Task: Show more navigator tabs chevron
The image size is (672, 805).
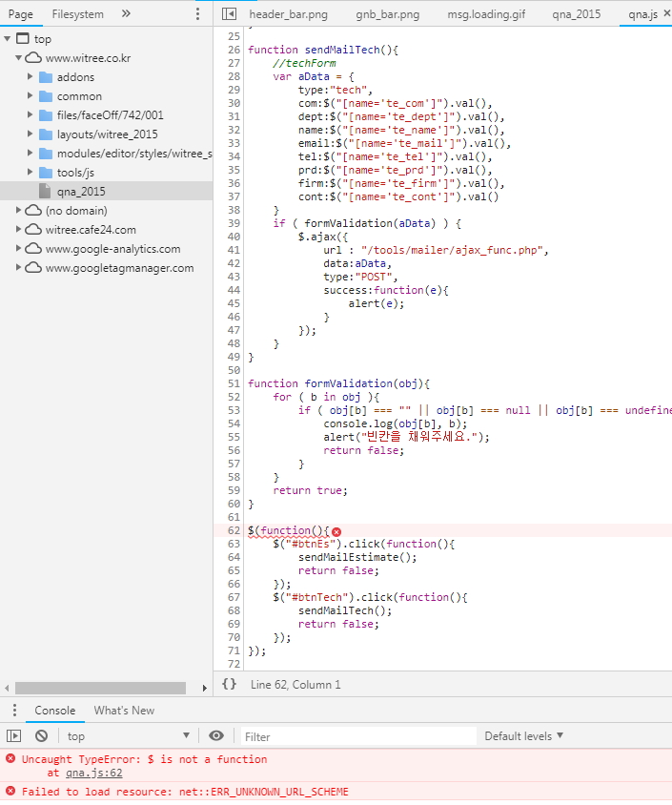Action: pyautogui.click(x=126, y=14)
